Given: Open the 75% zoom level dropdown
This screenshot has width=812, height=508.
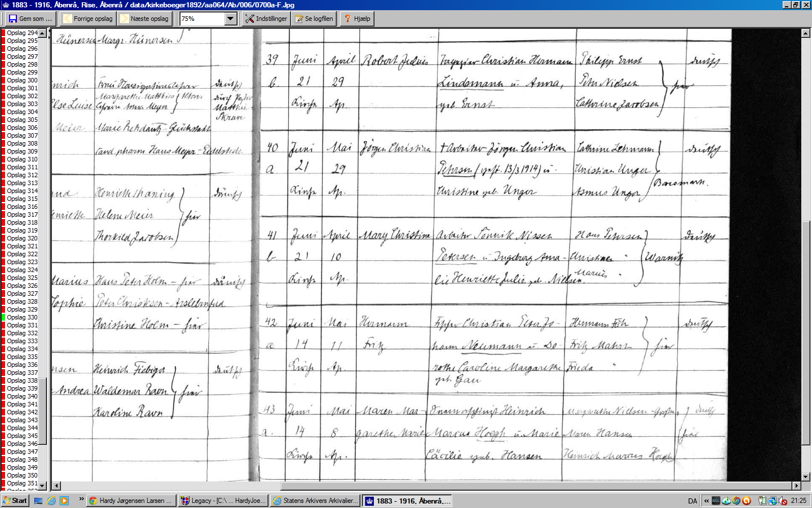Looking at the screenshot, I should tap(230, 19).
